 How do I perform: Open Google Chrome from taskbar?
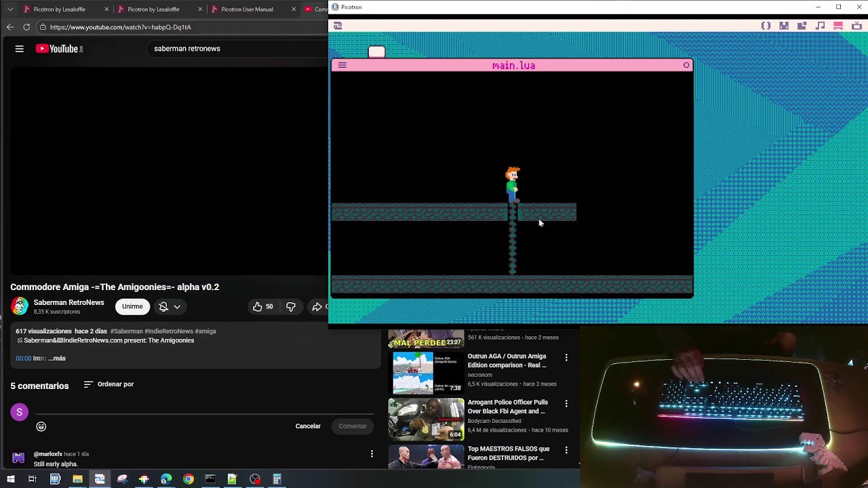point(189,479)
